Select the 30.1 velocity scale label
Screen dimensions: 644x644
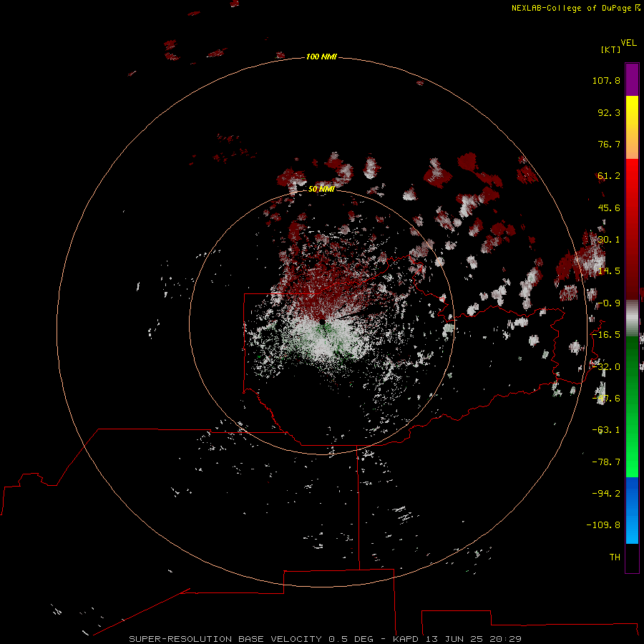(x=609, y=240)
